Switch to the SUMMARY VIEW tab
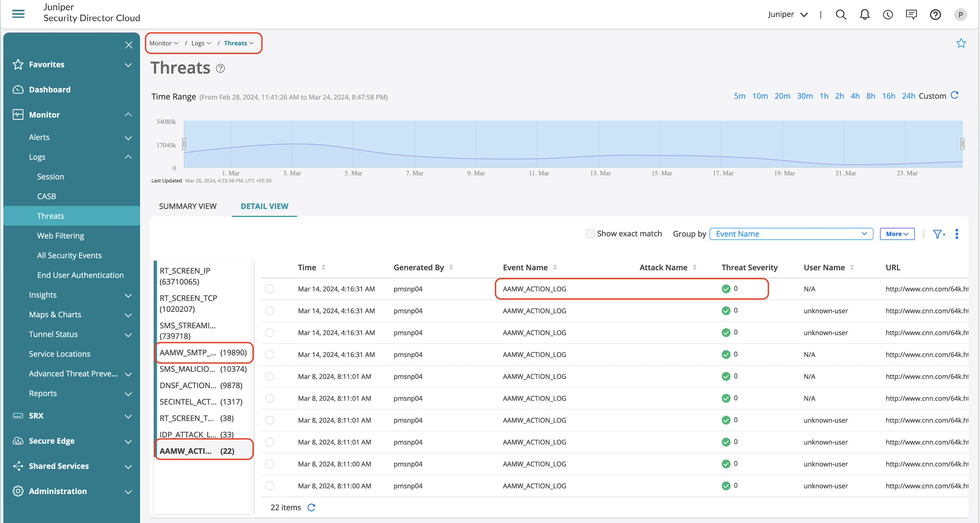This screenshot has width=980, height=523. coord(188,206)
